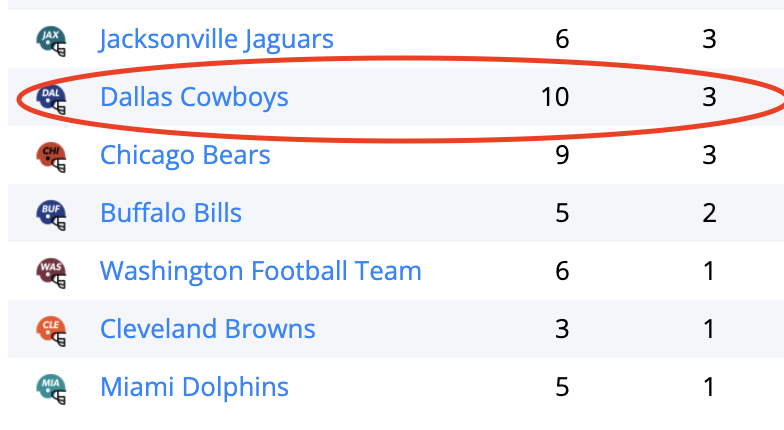Click the value 6 in Washington Football Team row
This screenshot has width=784, height=430.
tap(561, 271)
